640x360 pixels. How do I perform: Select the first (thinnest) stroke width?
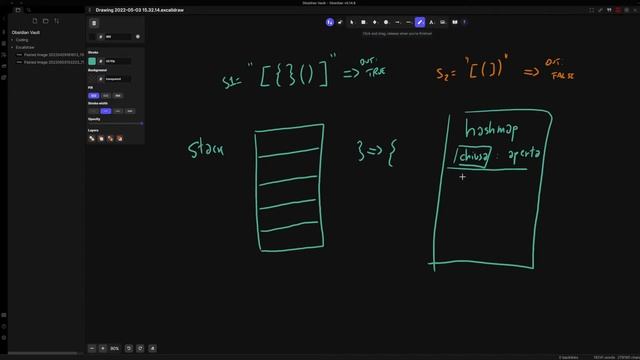93,111
